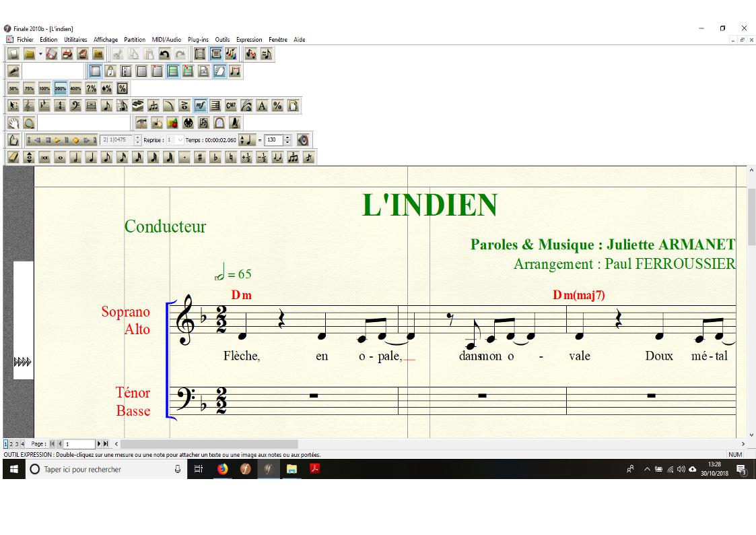The width and height of the screenshot is (756, 535).
Task: Click the sharp accidental icon
Action: click(200, 157)
